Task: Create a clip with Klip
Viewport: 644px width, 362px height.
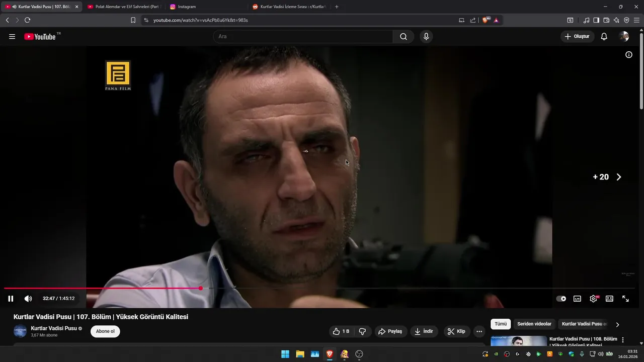Action: click(x=456, y=331)
